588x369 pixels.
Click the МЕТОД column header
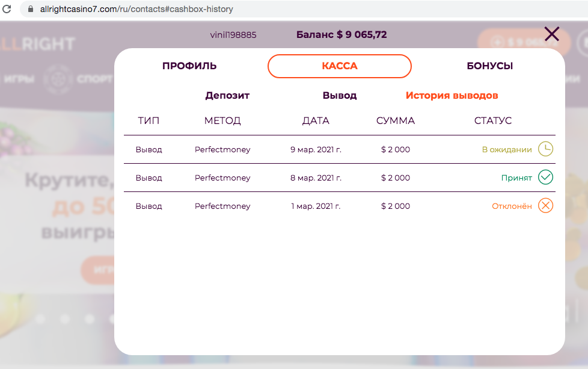222,120
